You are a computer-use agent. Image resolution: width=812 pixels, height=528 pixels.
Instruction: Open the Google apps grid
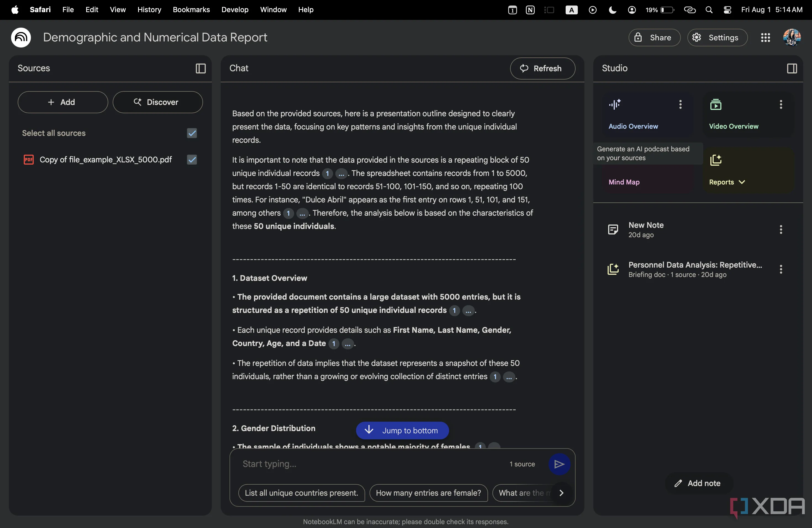[766, 38]
